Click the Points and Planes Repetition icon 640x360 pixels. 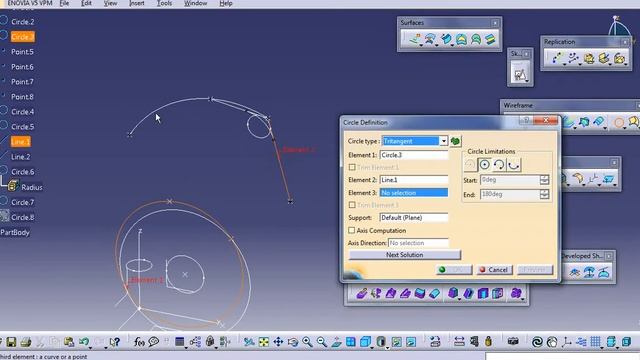pos(573,58)
